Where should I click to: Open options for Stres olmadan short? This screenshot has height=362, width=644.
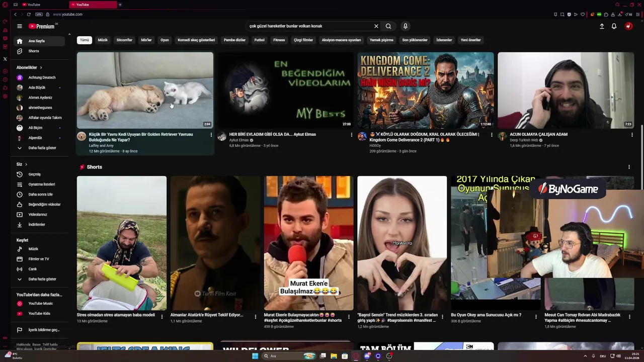click(x=162, y=316)
